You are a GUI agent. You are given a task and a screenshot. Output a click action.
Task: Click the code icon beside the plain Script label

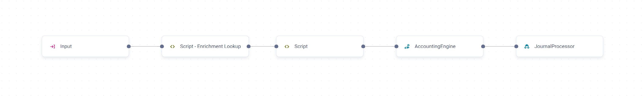(x=287, y=46)
